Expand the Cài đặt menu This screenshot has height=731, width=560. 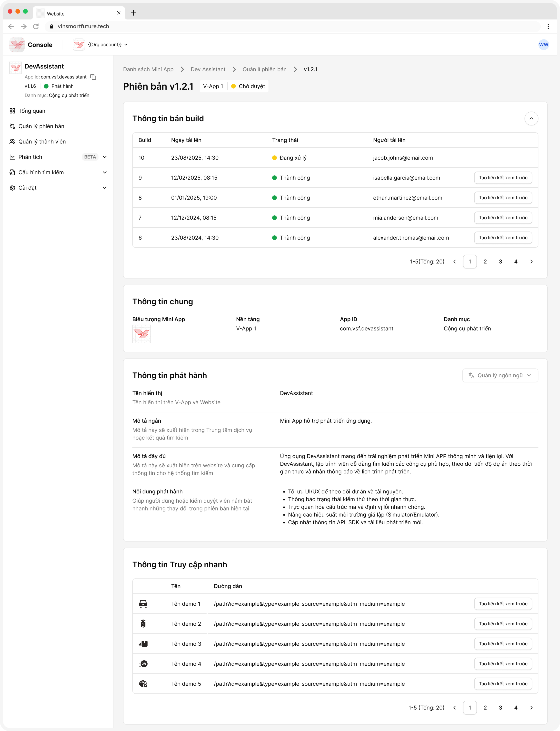(x=105, y=188)
